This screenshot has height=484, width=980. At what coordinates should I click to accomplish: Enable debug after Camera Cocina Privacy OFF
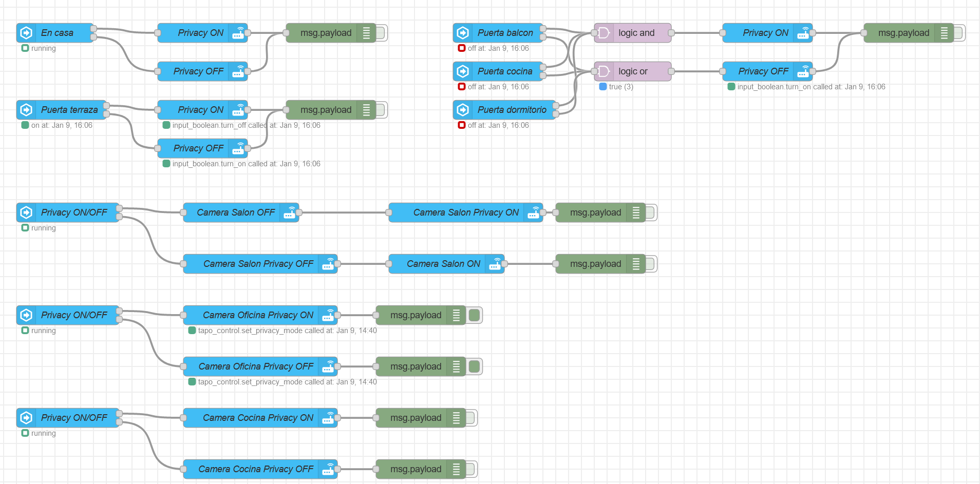[x=470, y=469]
